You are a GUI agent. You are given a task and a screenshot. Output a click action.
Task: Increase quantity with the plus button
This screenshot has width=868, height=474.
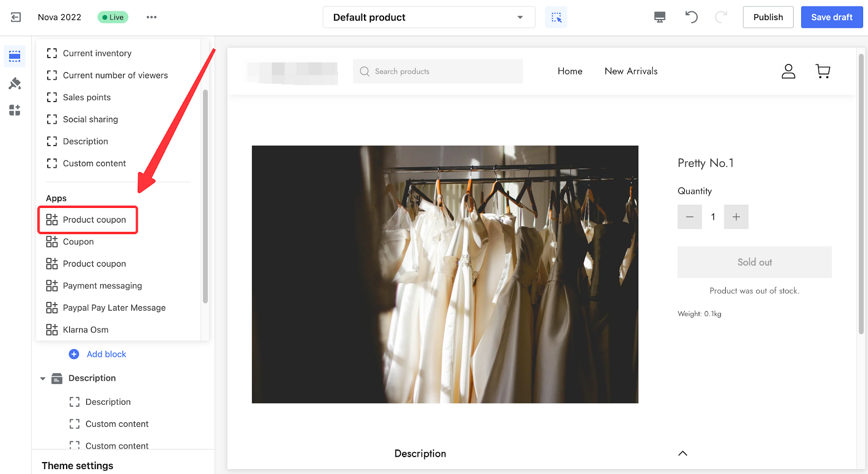(736, 217)
